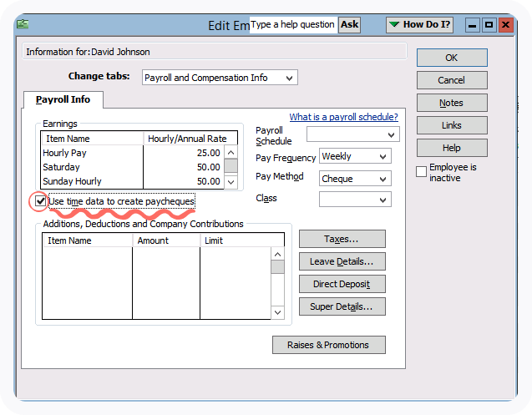Click the Additions list scroll up arrow

277,254
